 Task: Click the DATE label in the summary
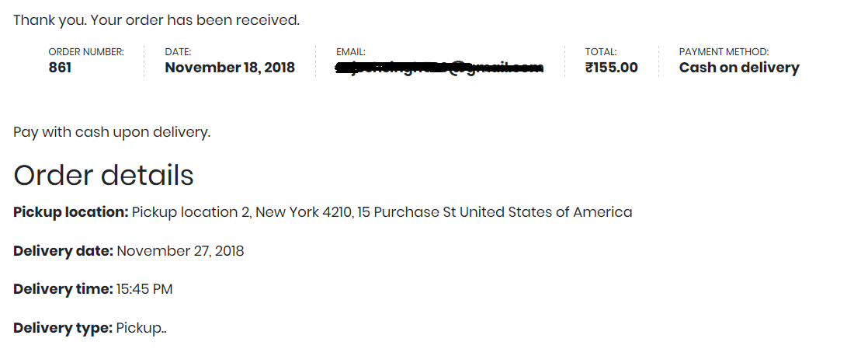[x=178, y=52]
